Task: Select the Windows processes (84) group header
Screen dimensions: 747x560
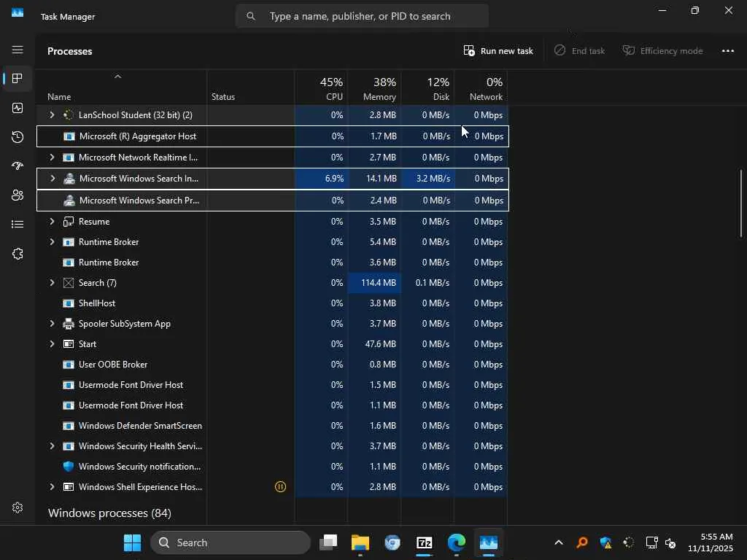Action: click(x=109, y=513)
